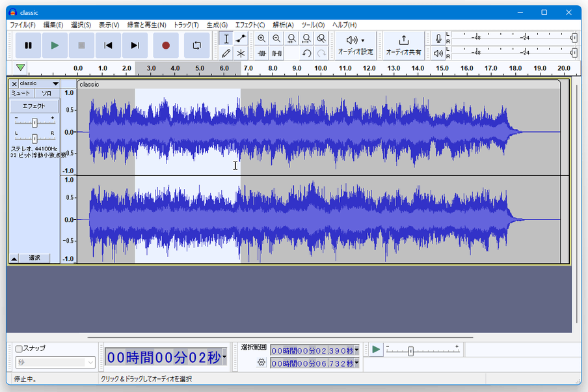588x392 pixels.
Task: Trim audio outside selection icon
Action: 261,53
